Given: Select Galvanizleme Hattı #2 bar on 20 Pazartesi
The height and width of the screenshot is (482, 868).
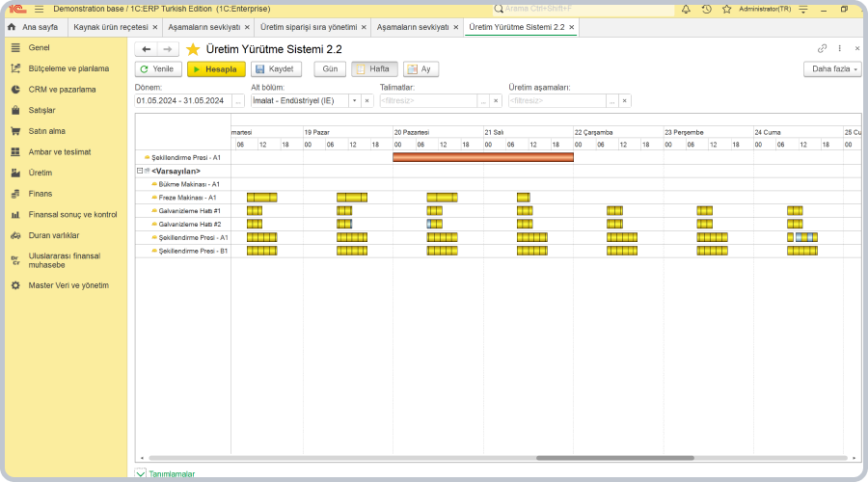Looking at the screenshot, I should pos(435,224).
